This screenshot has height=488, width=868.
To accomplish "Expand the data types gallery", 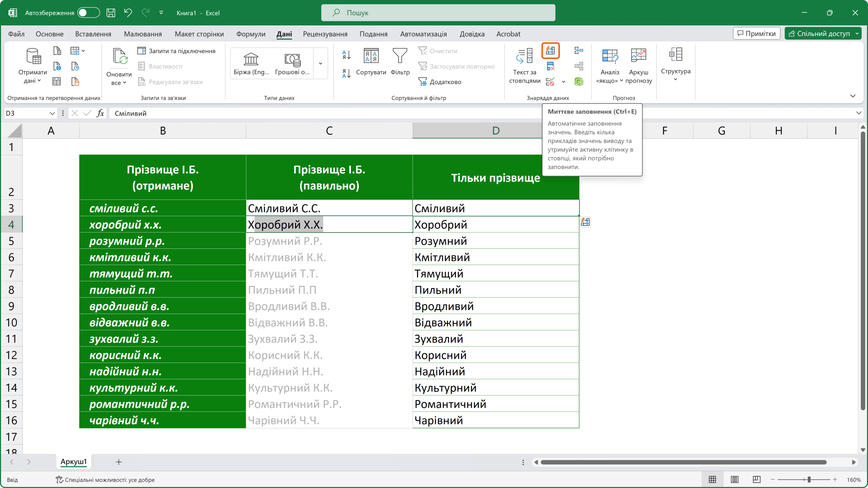I will (320, 63).
